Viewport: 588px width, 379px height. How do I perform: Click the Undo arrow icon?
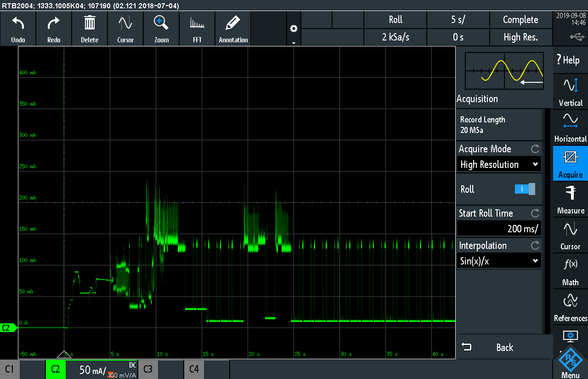point(18,23)
